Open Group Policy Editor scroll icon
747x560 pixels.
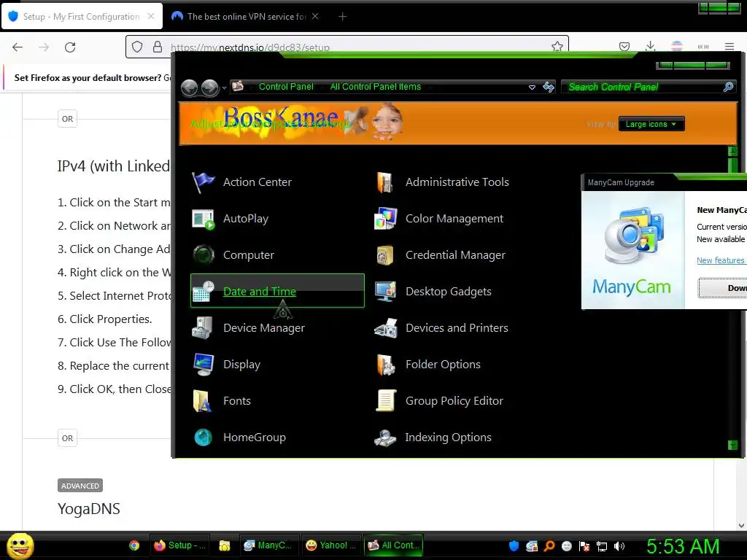pyautogui.click(x=385, y=400)
